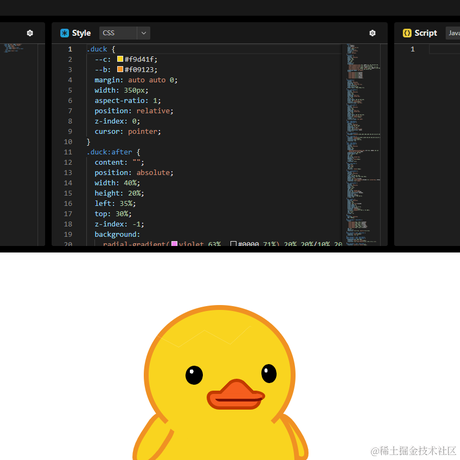Screen dimensions: 460x460
Task: Click 'z-index: -1;' on line 18
Action: point(119,224)
